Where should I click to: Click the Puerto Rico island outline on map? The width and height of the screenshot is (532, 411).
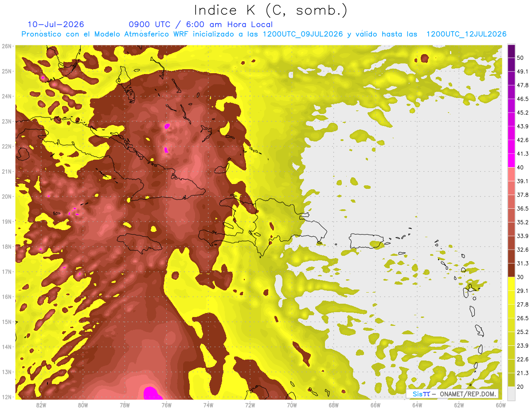coord(366,241)
